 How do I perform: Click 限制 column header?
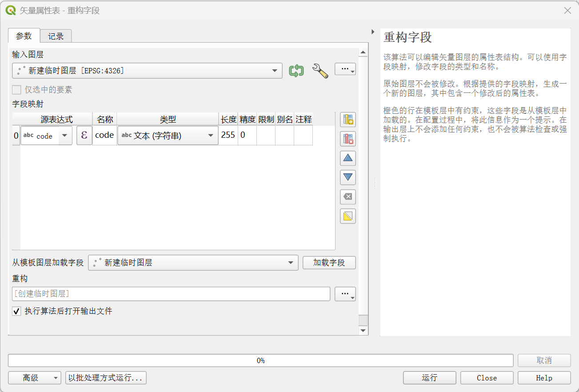266,120
